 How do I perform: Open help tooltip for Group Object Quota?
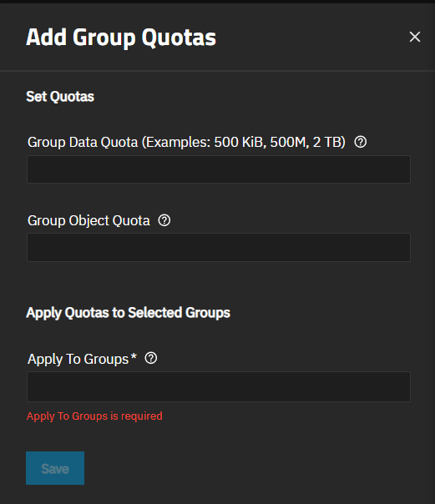click(164, 220)
